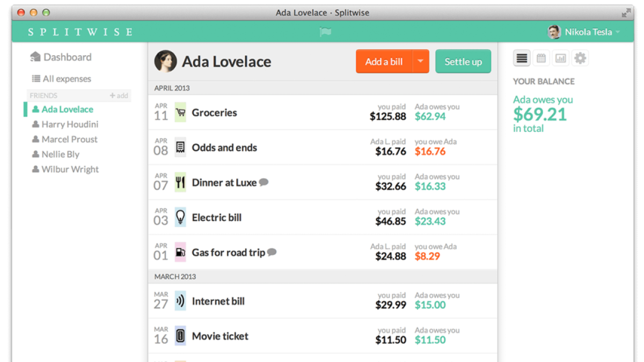Open the settings gear icon
Screen dimensions: 644x362
580,58
